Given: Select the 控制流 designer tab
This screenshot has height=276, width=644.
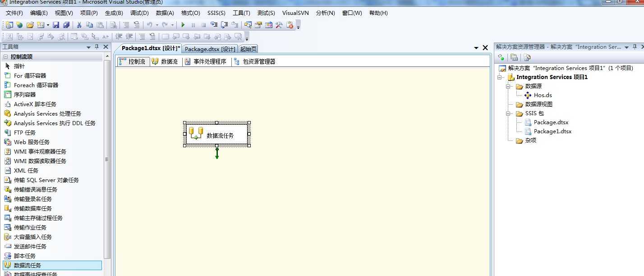Looking at the screenshot, I should 133,61.
